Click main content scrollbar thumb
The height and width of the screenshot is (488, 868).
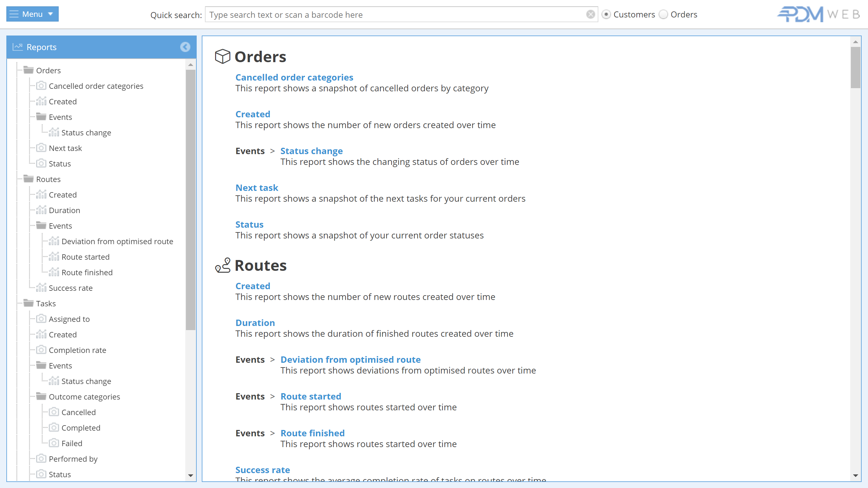855,67
